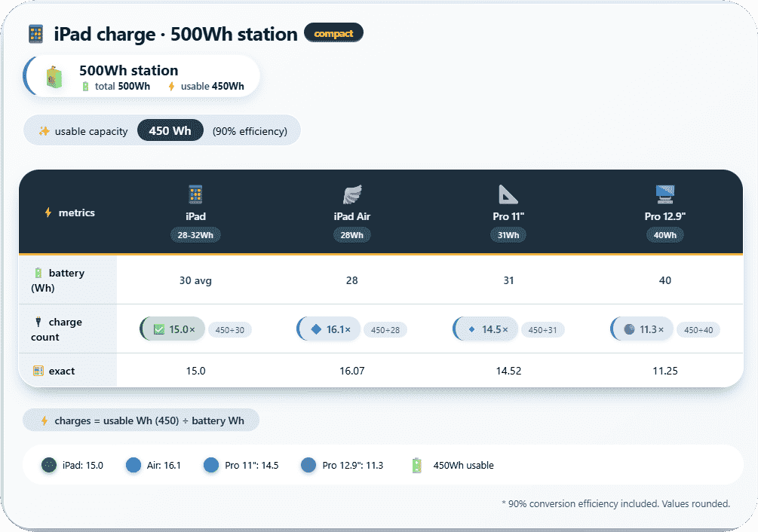Click the Pro 11": 14.5 legend dot
The image size is (758, 532).
point(211,466)
